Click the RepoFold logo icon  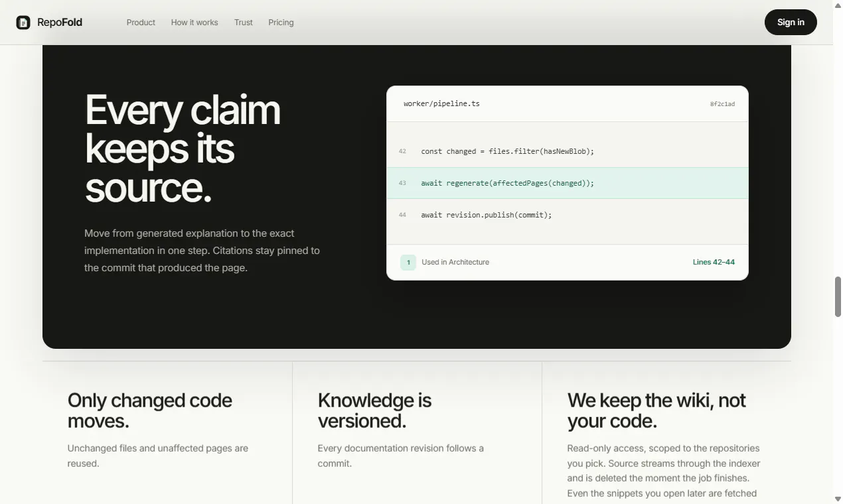point(23,23)
